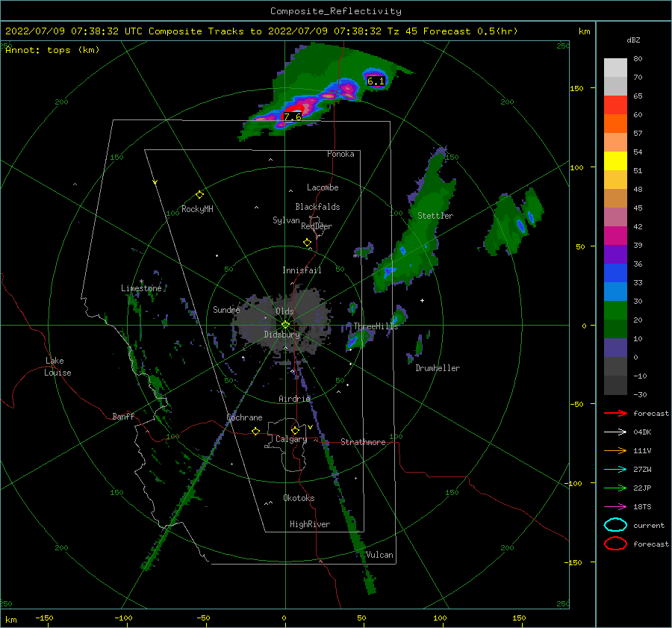Click the Vulcan town label

[x=379, y=555]
